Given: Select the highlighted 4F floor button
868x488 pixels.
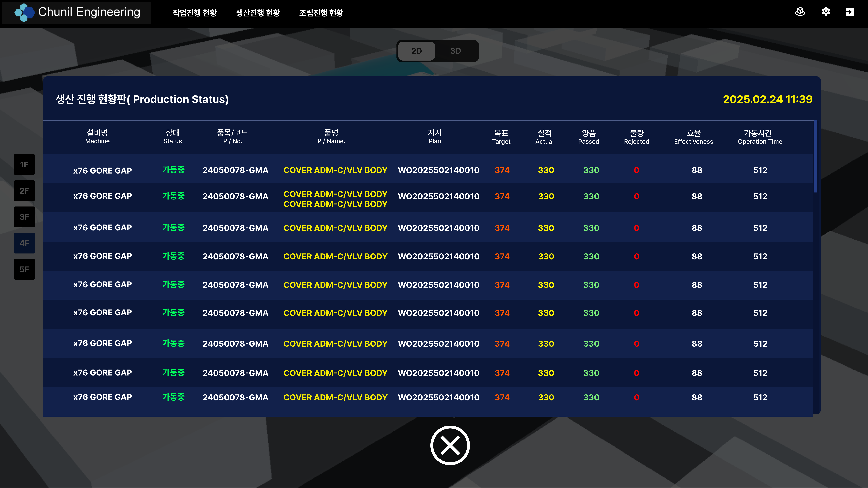Looking at the screenshot, I should (x=24, y=243).
